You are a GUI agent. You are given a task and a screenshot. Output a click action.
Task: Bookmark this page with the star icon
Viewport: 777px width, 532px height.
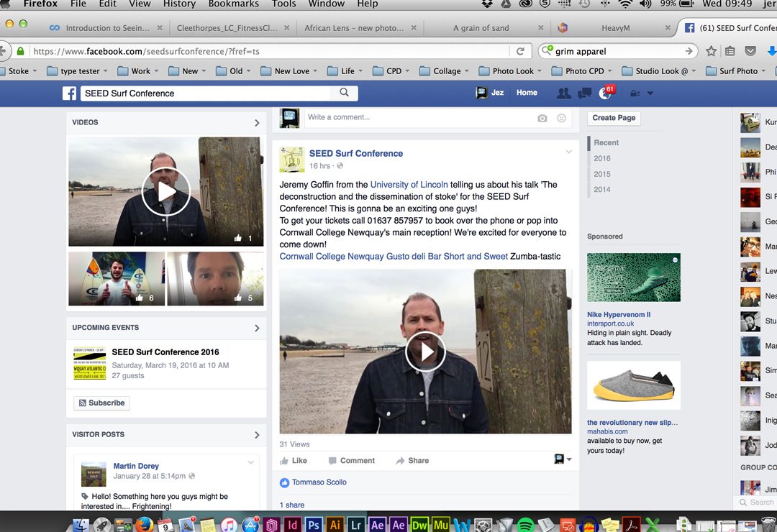[711, 51]
